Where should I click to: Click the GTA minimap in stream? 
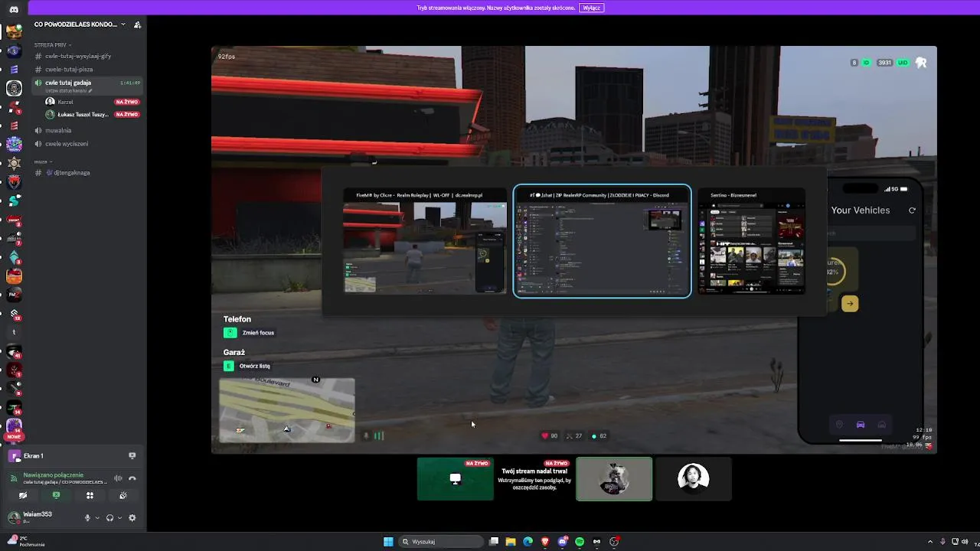click(287, 411)
